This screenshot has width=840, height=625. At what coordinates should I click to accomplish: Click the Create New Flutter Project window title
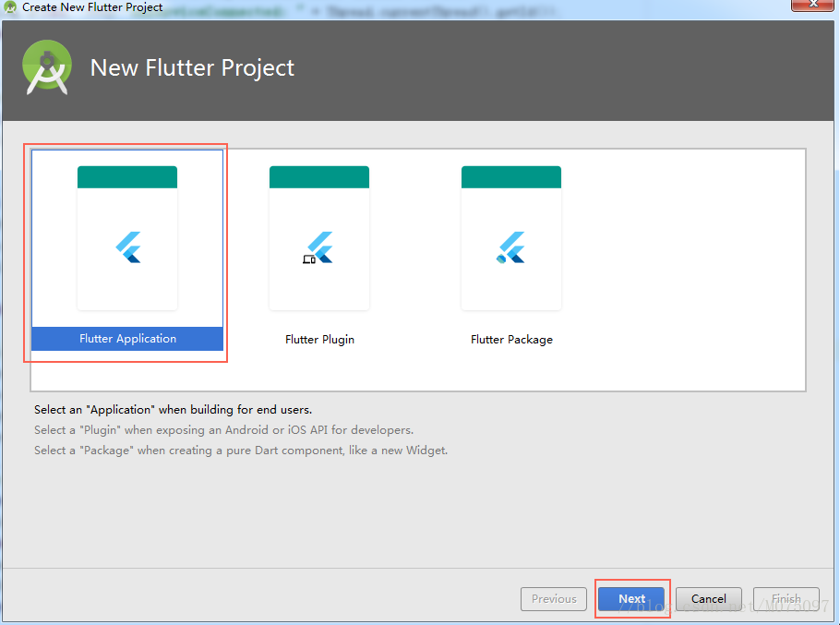coord(92,7)
